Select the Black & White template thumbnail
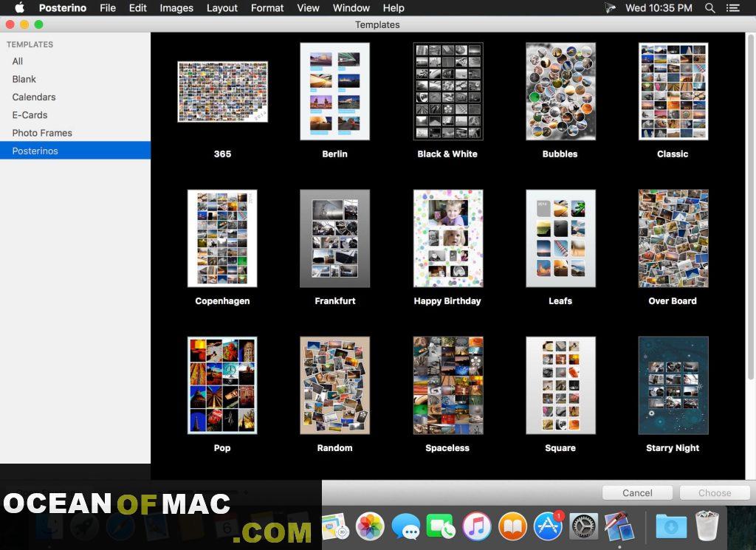The height and width of the screenshot is (550, 756). click(x=448, y=92)
